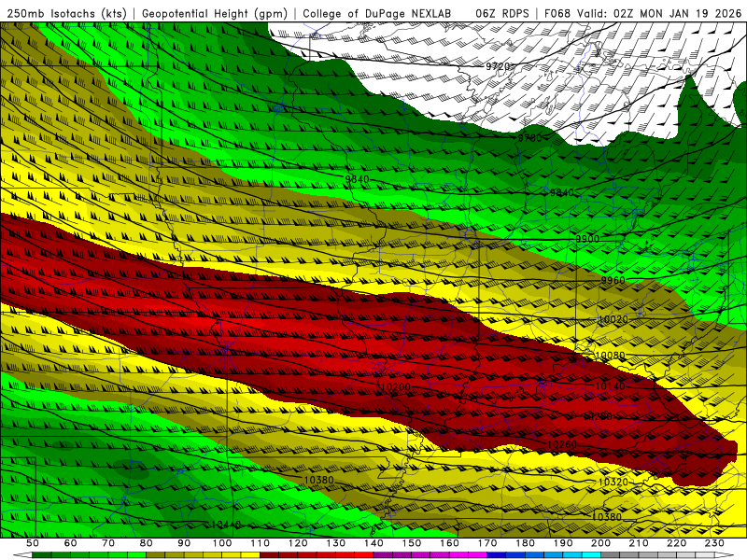Click the 220 knot color bar label
747x560 pixels.
pyautogui.click(x=677, y=543)
